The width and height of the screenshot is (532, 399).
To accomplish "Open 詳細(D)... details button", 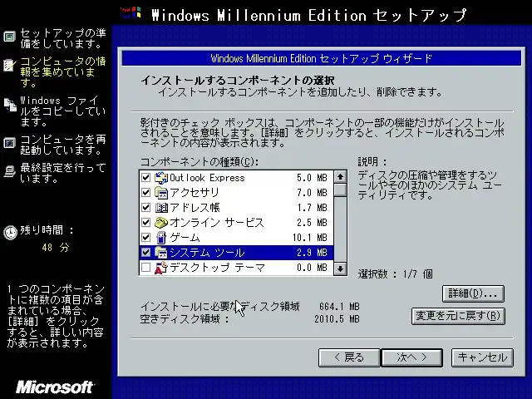I will coord(473,293).
